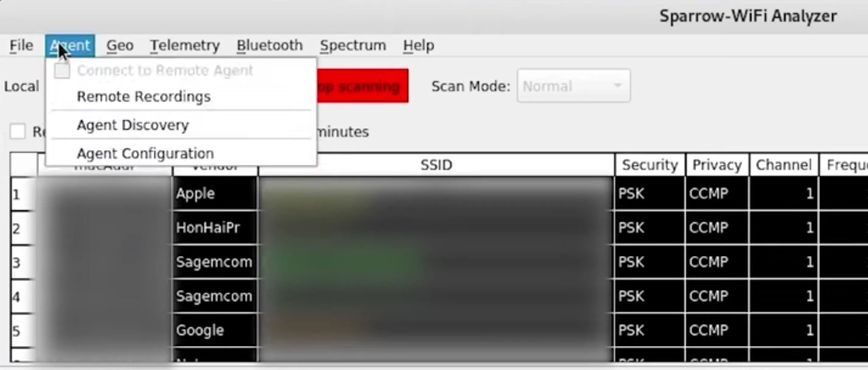The width and height of the screenshot is (868, 370).
Task: Click channel column header to sort
Action: point(783,164)
